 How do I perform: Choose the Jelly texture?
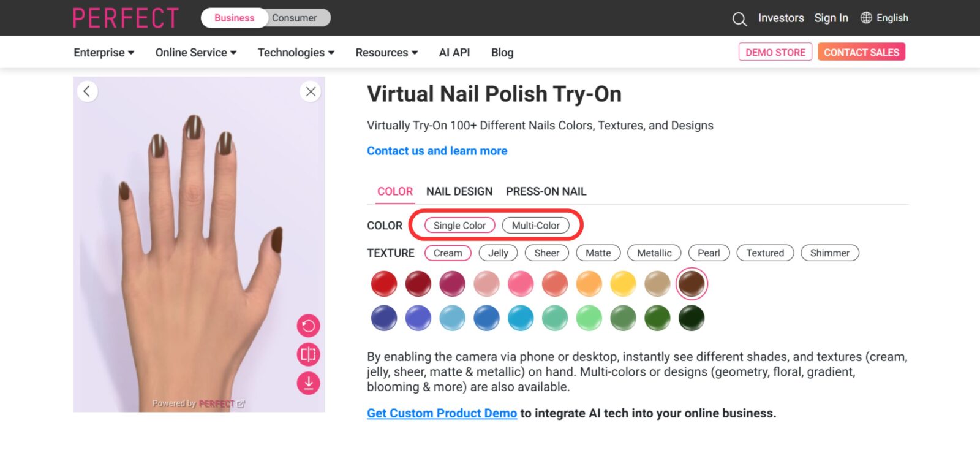[x=498, y=253]
